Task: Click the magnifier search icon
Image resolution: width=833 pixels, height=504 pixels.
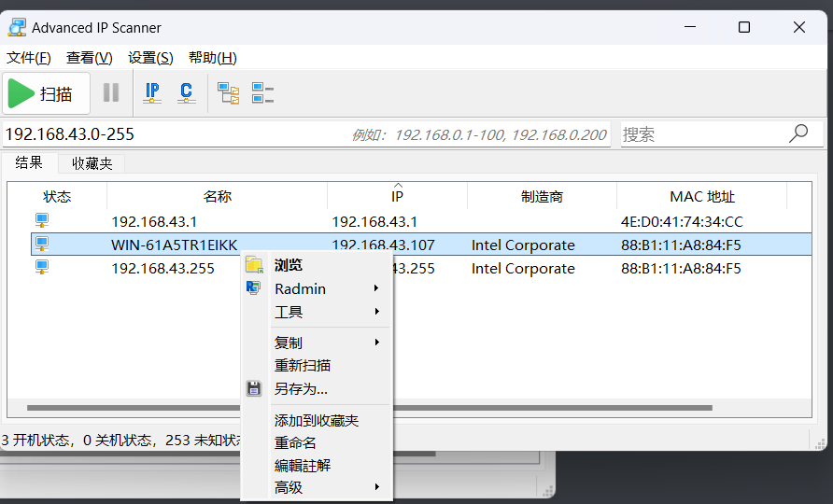Action: click(x=798, y=133)
